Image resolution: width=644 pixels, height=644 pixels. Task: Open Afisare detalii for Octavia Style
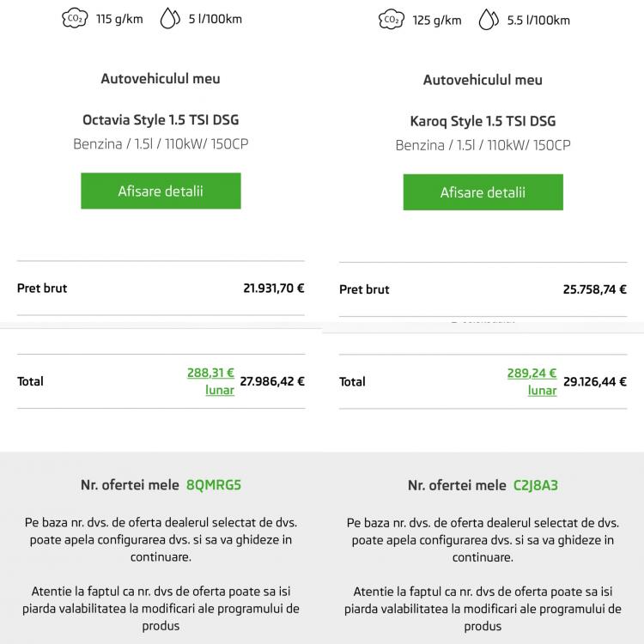pyautogui.click(x=161, y=191)
